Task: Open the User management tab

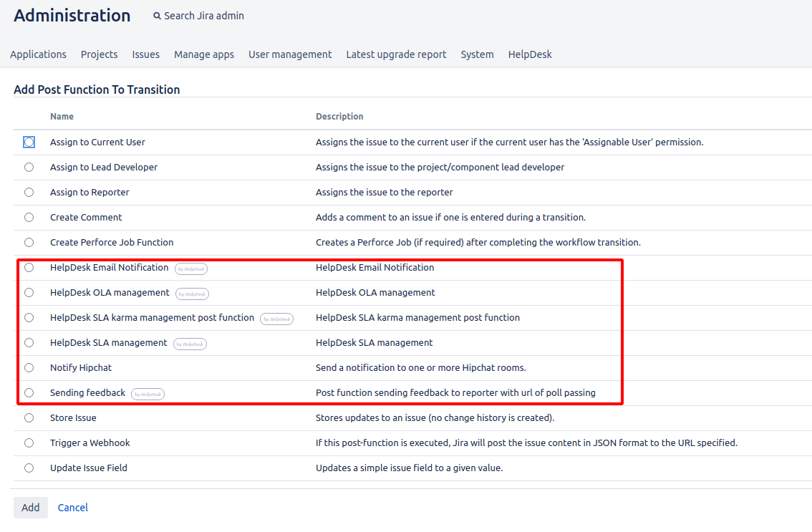Action: (290, 54)
